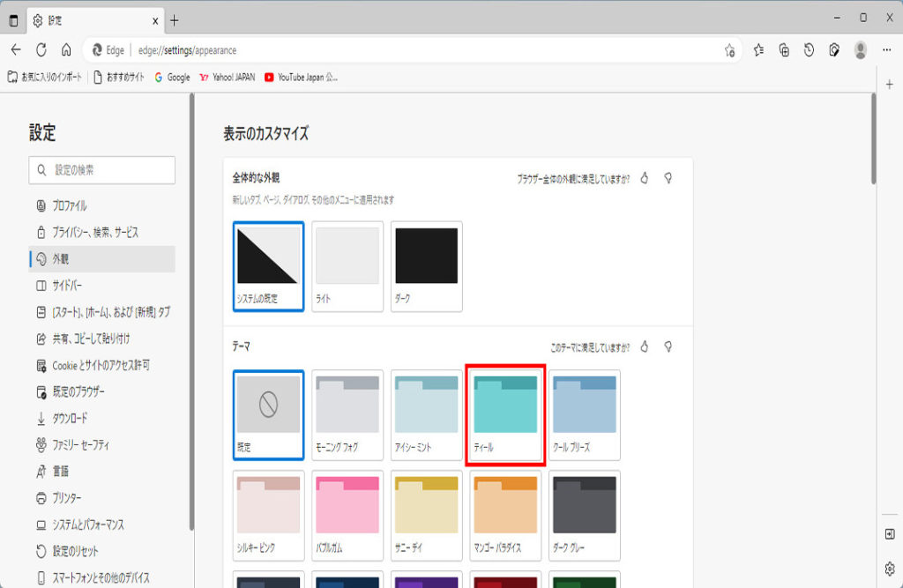Select the ライト appearance option
The height and width of the screenshot is (588, 903).
click(x=347, y=265)
